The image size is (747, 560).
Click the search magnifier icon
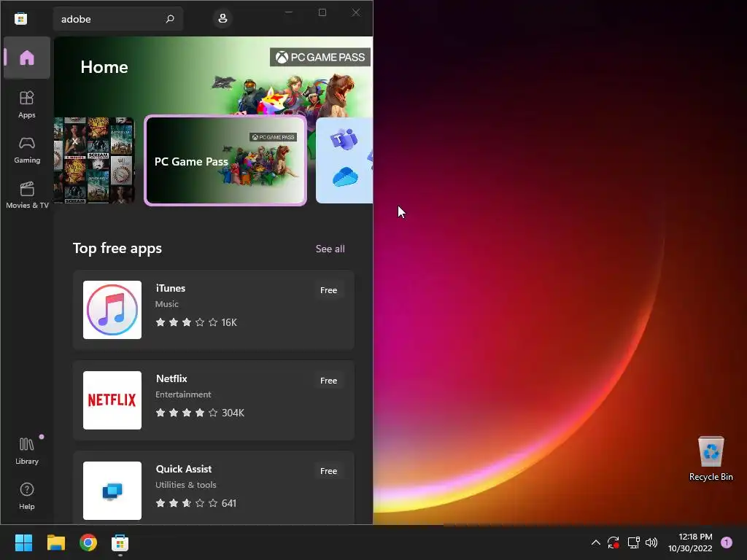(x=169, y=19)
